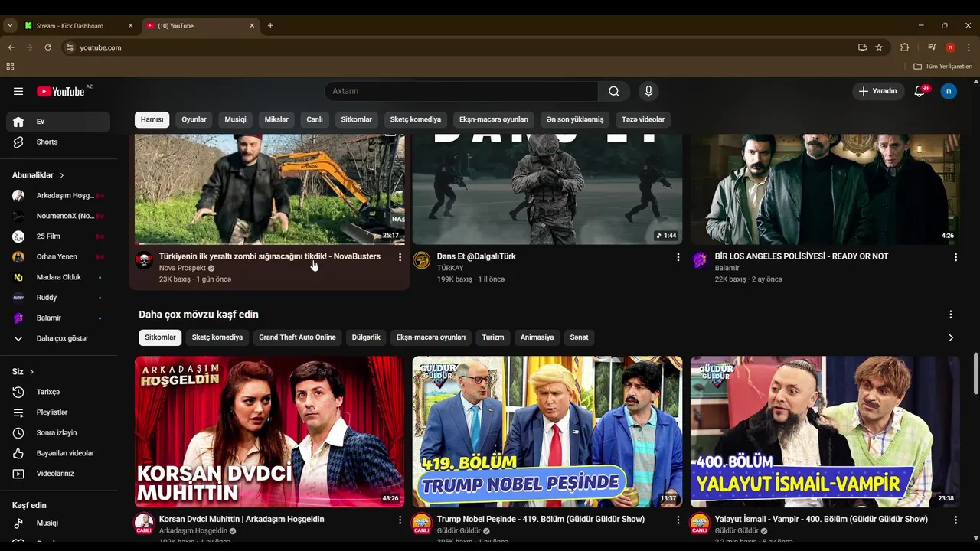Open Sonra izləyin watch later list

(58, 432)
